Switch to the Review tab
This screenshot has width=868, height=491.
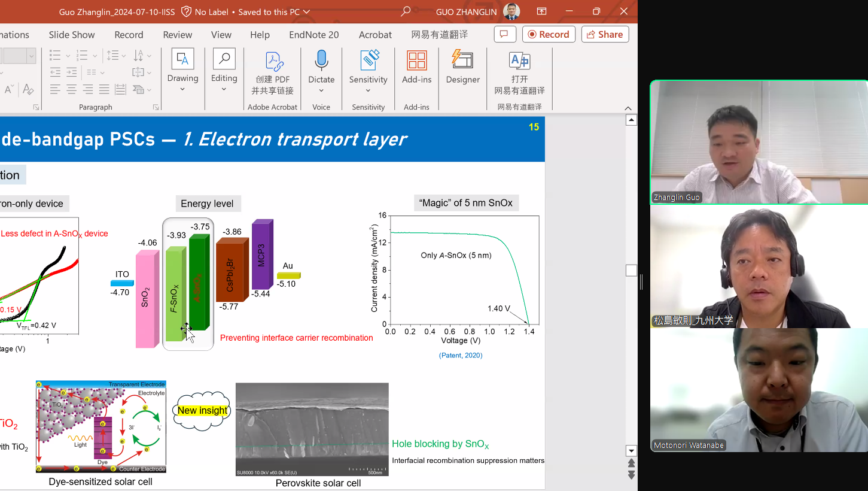point(178,35)
